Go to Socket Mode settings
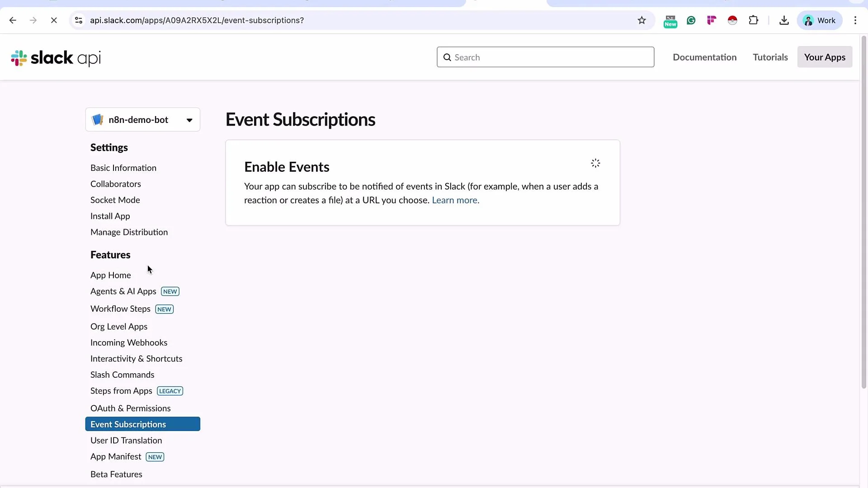This screenshot has width=868, height=488. coord(115,200)
